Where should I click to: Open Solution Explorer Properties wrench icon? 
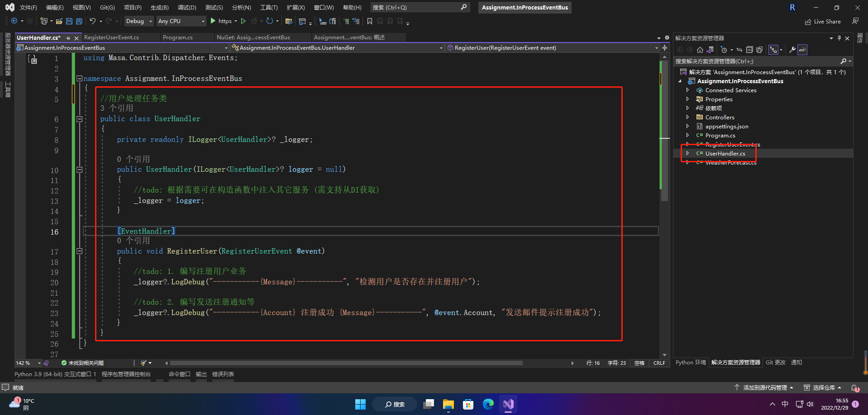tap(792, 50)
